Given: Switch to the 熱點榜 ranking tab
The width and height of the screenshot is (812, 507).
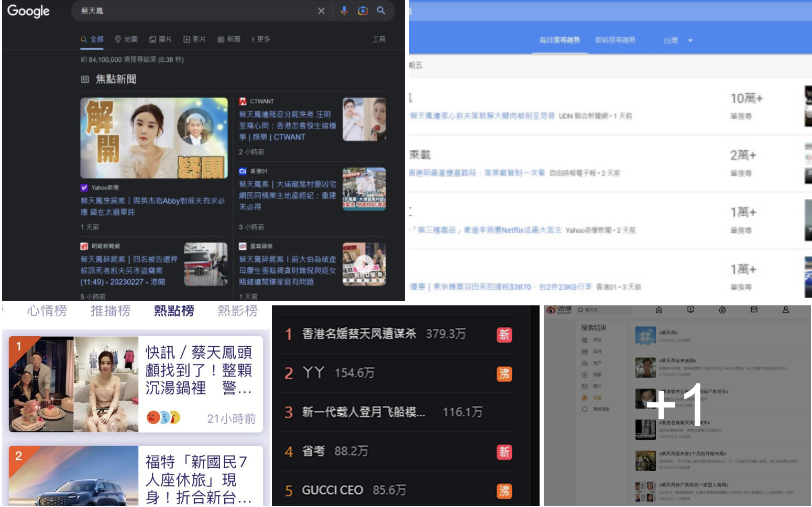Looking at the screenshot, I should [x=174, y=311].
